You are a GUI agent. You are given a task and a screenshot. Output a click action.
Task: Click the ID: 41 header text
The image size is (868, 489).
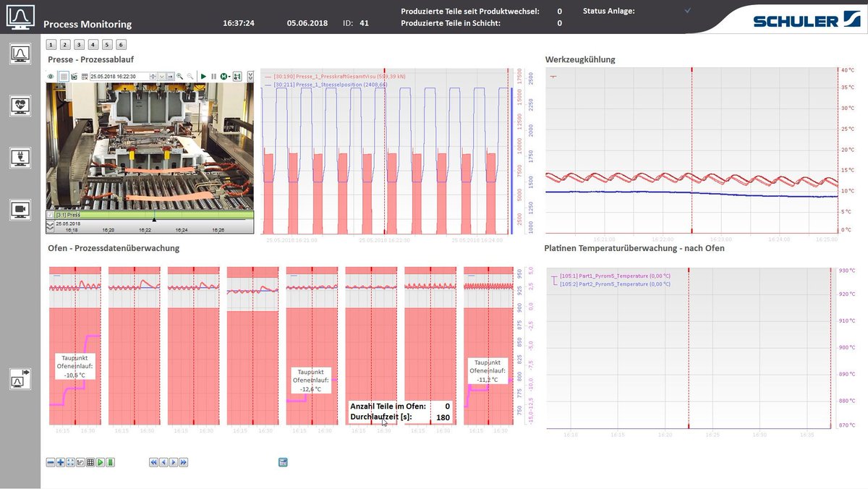click(x=356, y=23)
